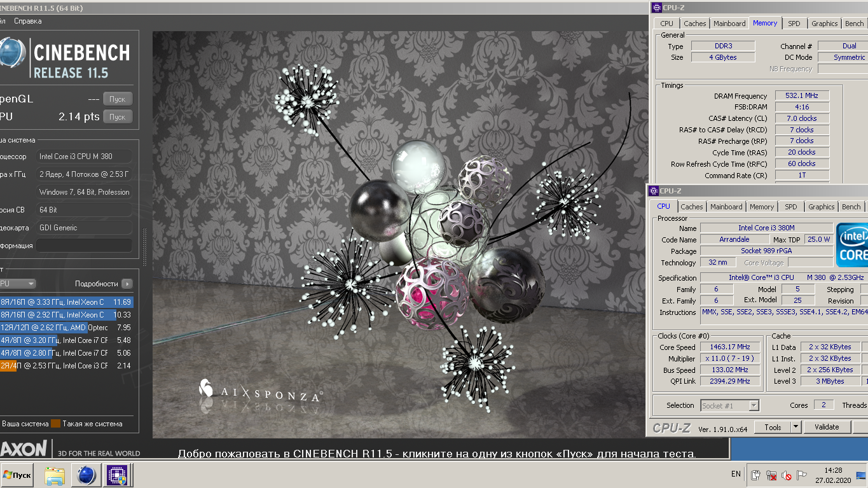Click the Windows 7, 64 Bit field
Screen dimensions: 868x488
click(x=84, y=192)
